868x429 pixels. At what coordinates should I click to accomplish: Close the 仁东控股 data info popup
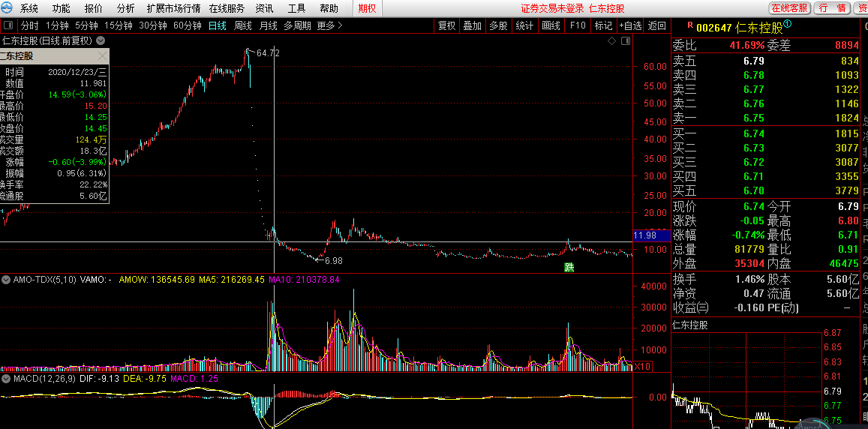[x=102, y=56]
